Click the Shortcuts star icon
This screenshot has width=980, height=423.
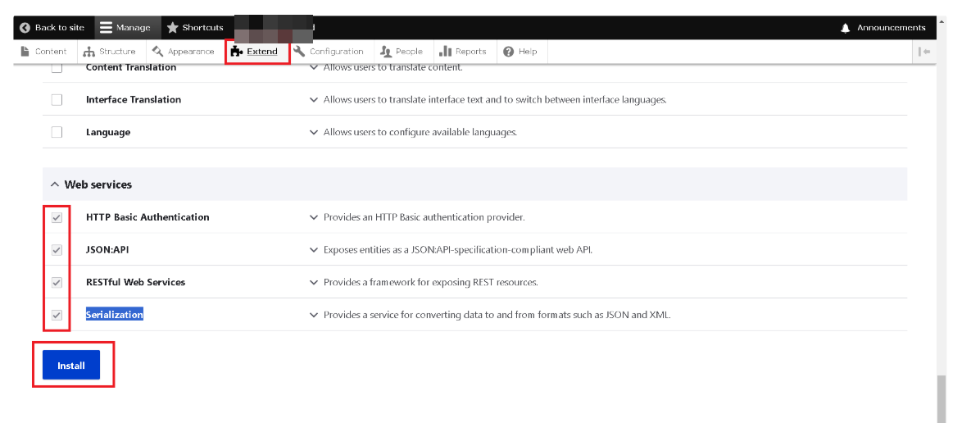(x=172, y=28)
